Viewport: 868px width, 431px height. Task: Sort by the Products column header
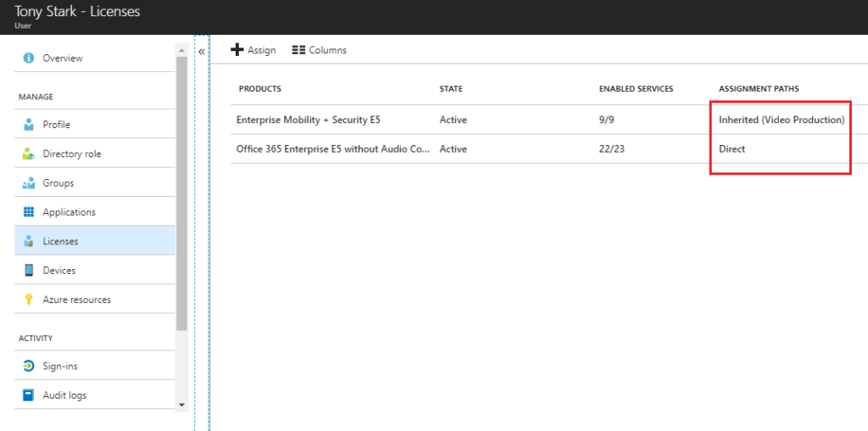(260, 89)
